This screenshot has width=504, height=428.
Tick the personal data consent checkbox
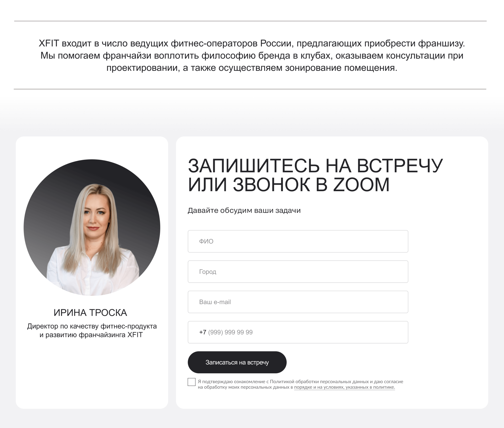click(191, 382)
